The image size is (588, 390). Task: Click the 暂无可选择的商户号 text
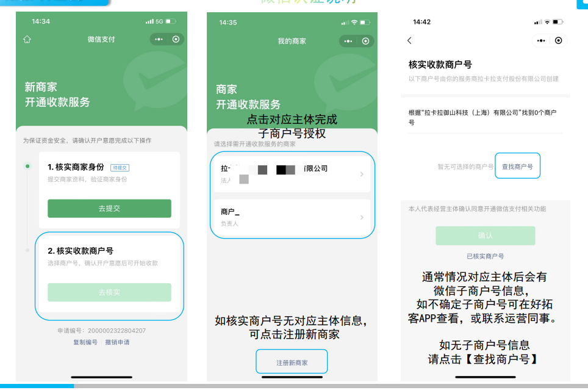(465, 167)
